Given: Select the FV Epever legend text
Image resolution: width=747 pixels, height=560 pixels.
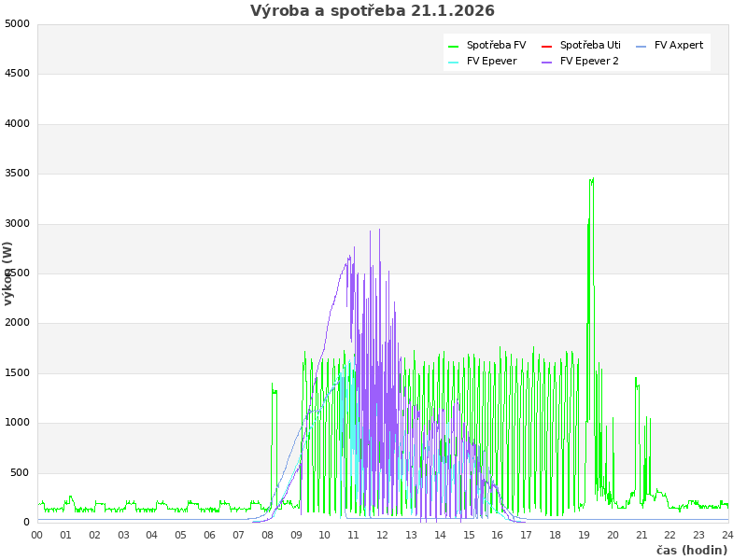Looking at the screenshot, I should click(x=491, y=62).
